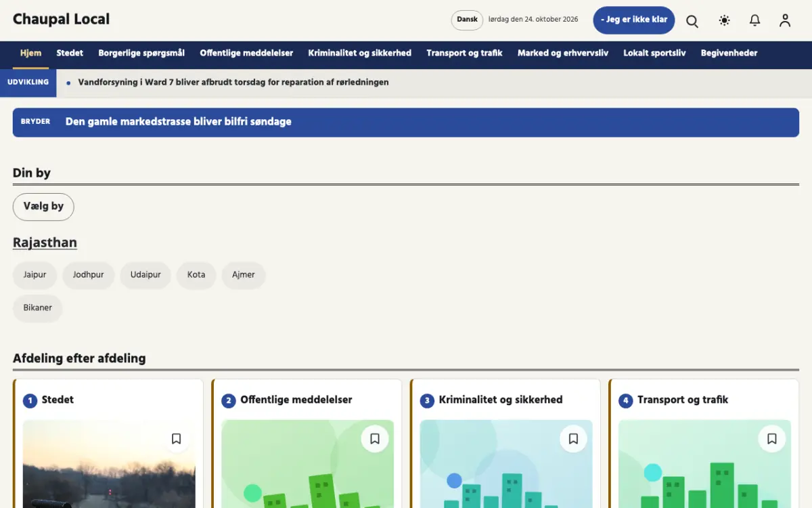Choose the Bikaner city chip
The width and height of the screenshot is (812, 508).
click(x=38, y=308)
